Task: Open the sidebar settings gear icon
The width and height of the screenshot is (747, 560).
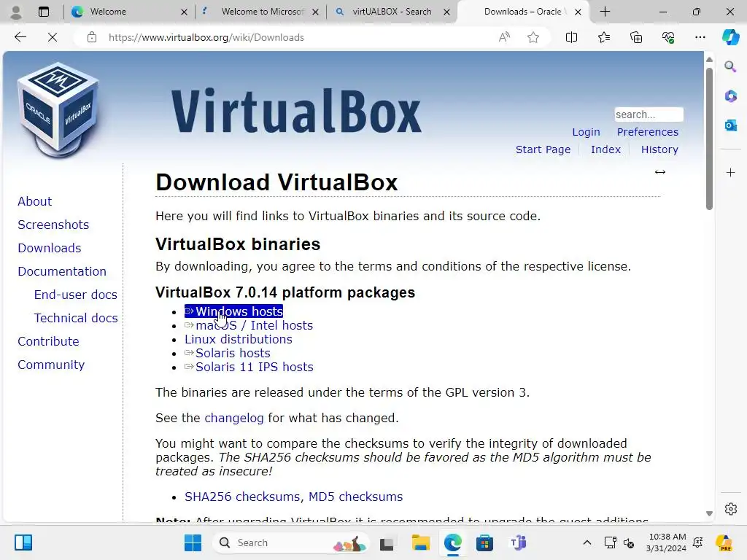Action: click(x=730, y=508)
